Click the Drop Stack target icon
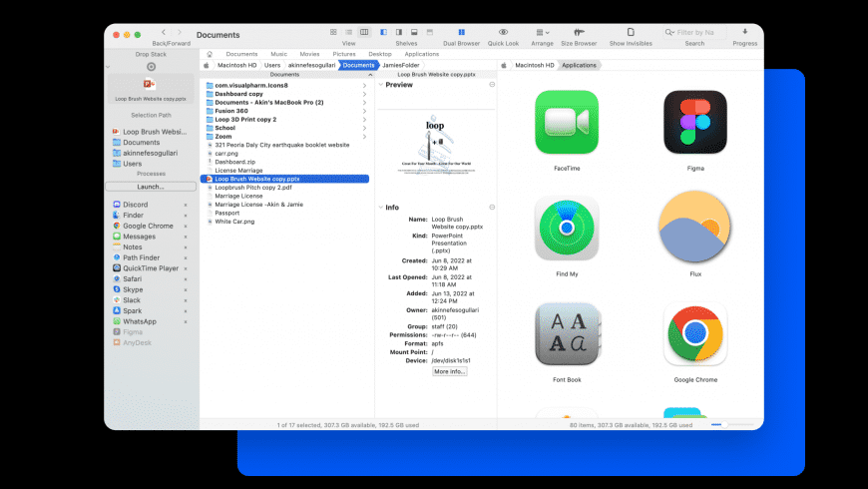The image size is (868, 489). [x=151, y=67]
